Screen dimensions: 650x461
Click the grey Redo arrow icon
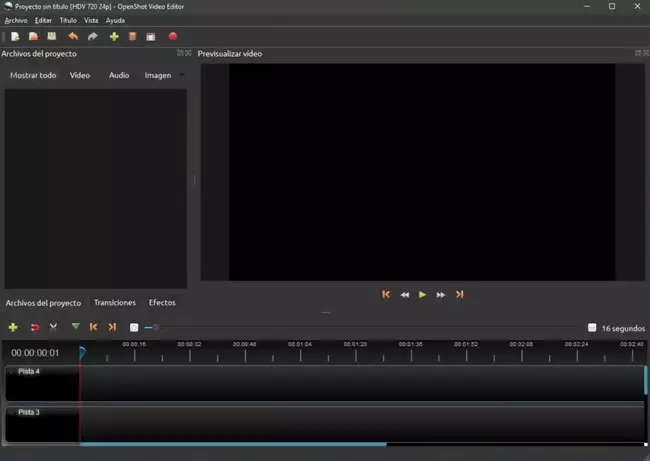click(x=92, y=36)
